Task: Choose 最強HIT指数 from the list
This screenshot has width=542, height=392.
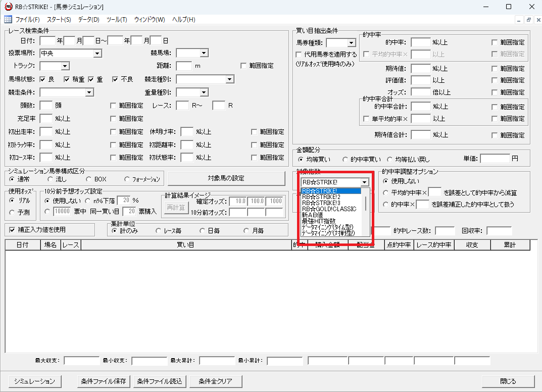Action: (330, 221)
